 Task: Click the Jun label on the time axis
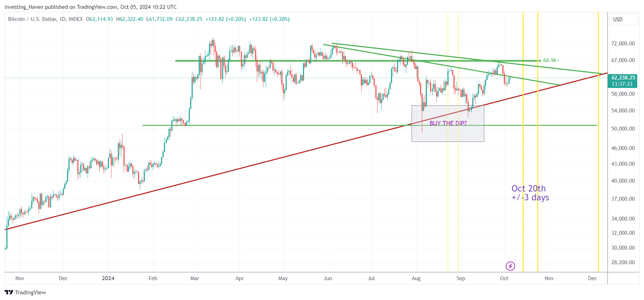click(328, 278)
